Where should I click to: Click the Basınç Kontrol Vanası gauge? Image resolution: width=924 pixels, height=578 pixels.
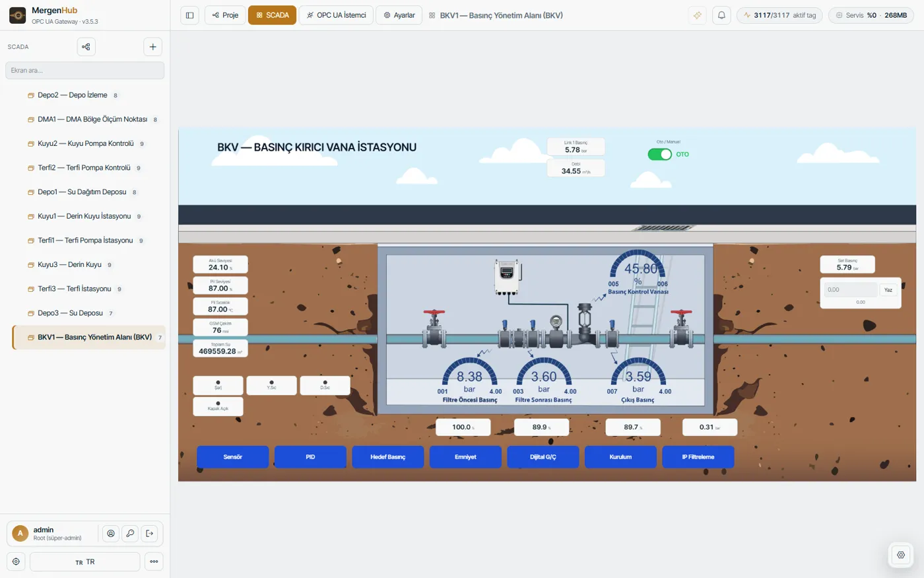pyautogui.click(x=638, y=272)
